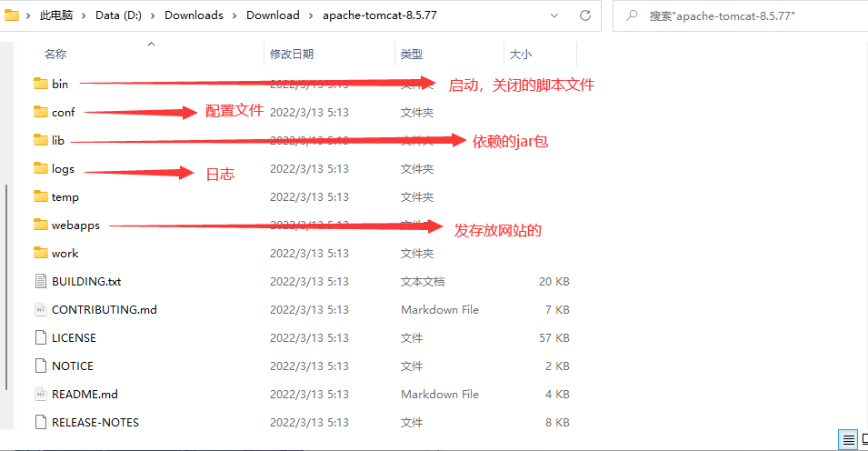Image resolution: width=868 pixels, height=451 pixels.
Task: Click the search magnifier icon
Action: [x=632, y=15]
